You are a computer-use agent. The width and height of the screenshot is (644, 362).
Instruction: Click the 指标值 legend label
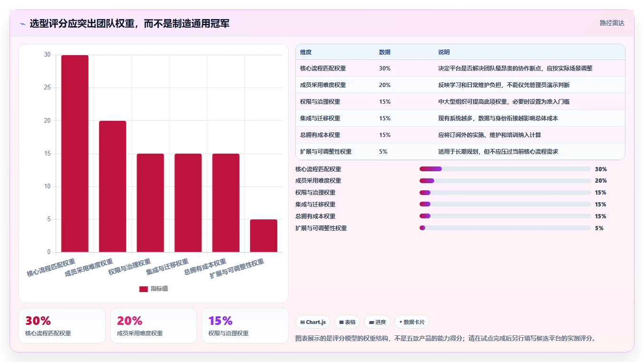pos(159,289)
